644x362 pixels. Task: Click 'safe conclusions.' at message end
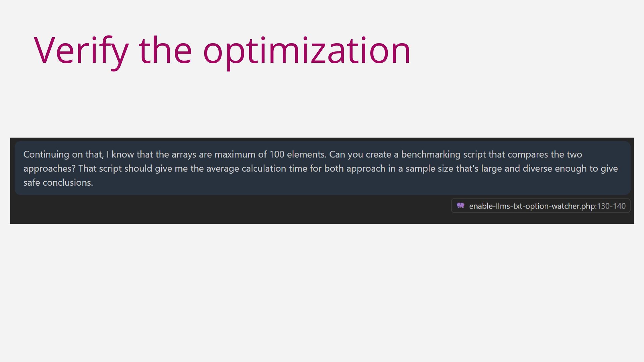pos(58,183)
